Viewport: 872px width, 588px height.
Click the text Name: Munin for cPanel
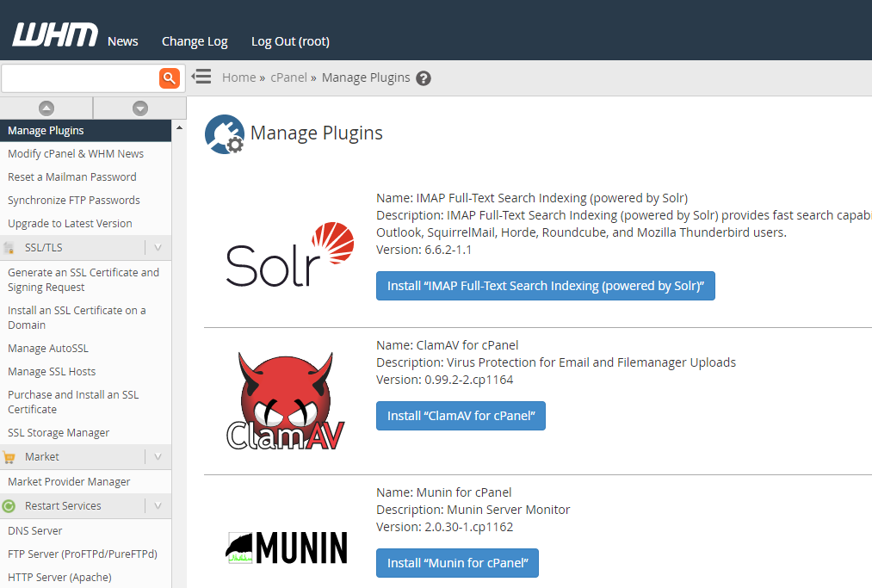tap(444, 493)
